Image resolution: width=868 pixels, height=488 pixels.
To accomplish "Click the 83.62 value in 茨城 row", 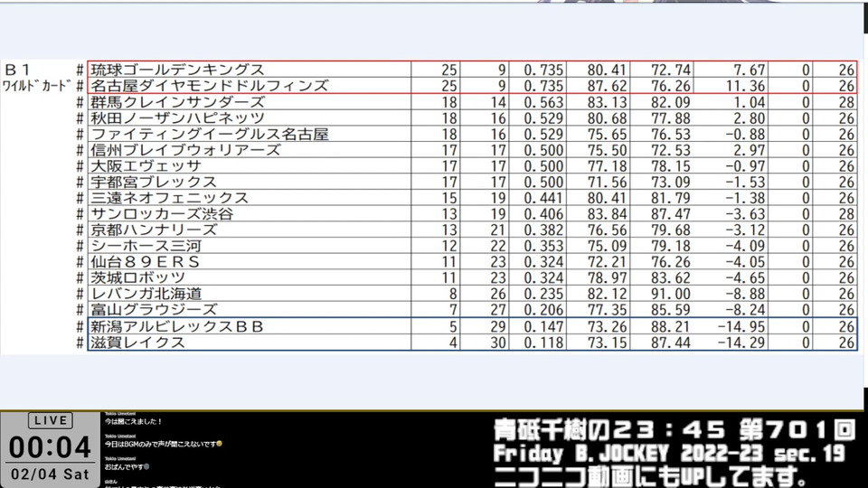I will point(671,279).
